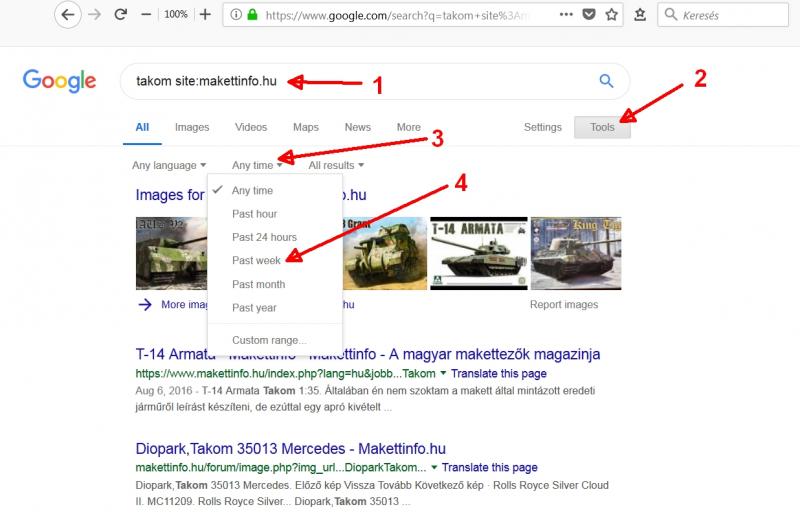Image resolution: width=800 pixels, height=518 pixels.
Task: Select Past week from time filter menu
Action: coord(256,260)
